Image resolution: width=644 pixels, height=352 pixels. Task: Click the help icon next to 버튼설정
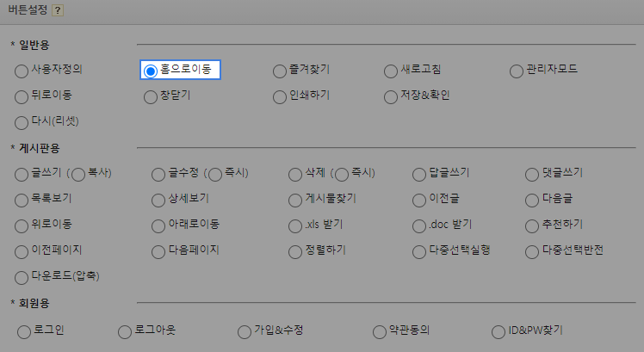(x=58, y=11)
